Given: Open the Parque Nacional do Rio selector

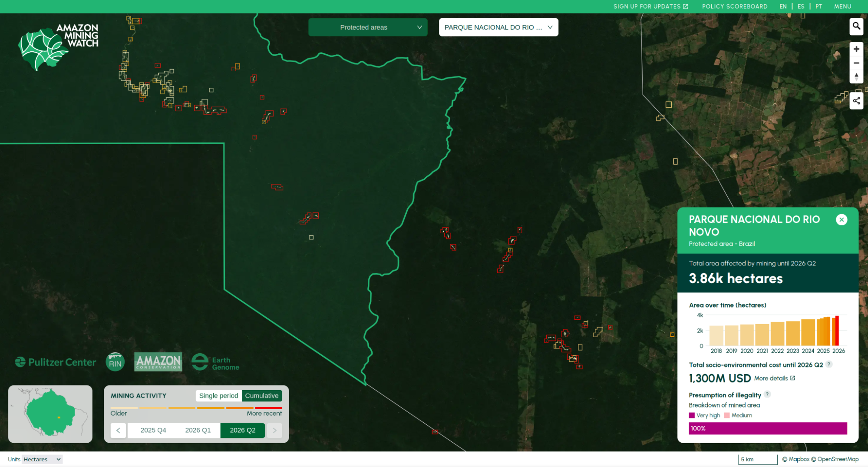Looking at the screenshot, I should click(498, 27).
